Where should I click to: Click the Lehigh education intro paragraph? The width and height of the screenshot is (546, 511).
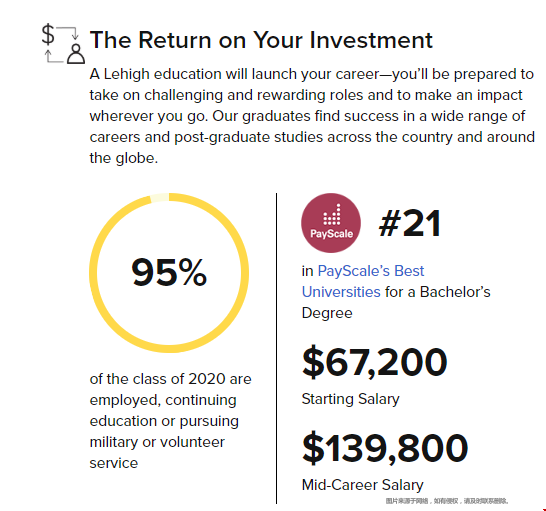[312, 116]
